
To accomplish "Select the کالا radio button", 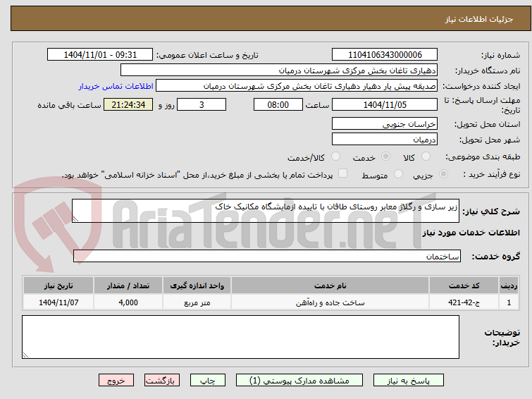I will [x=426, y=156].
